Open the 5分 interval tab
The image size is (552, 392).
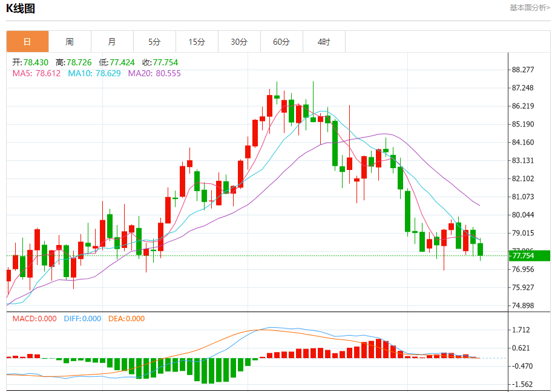point(154,42)
